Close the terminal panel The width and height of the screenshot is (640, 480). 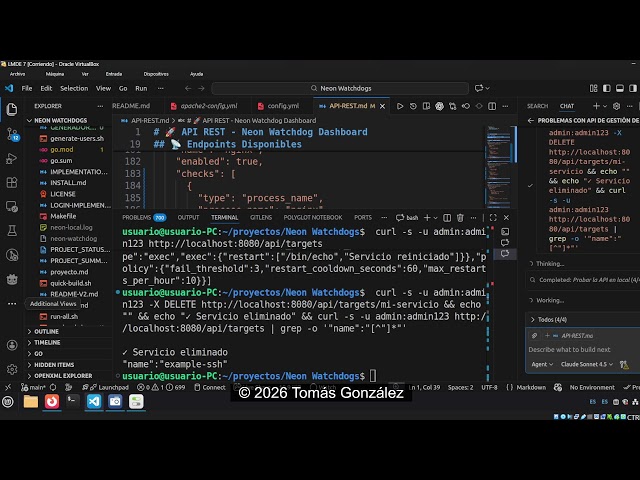pos(506,218)
